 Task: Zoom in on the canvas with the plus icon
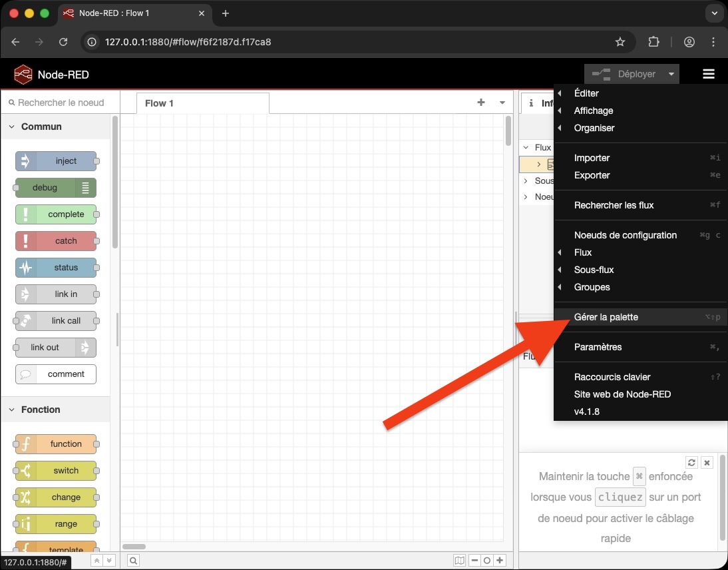(499, 560)
